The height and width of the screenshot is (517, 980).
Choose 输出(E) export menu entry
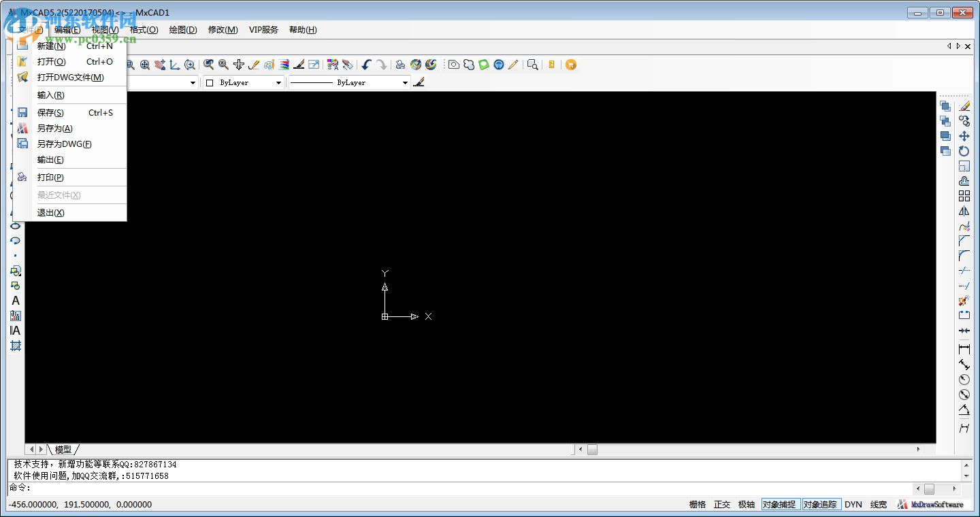click(69, 160)
